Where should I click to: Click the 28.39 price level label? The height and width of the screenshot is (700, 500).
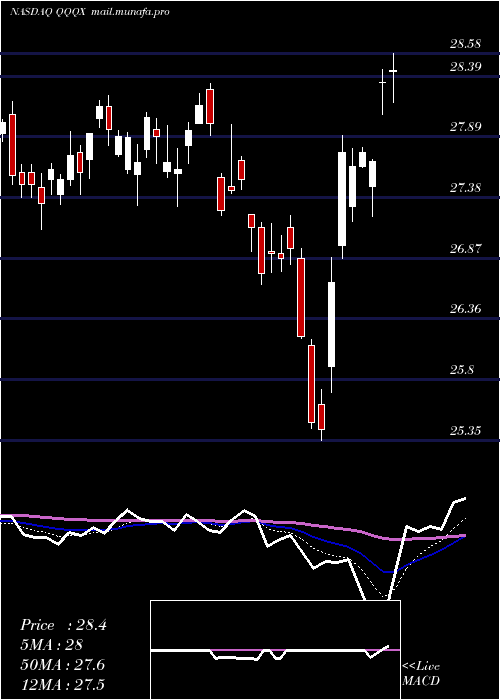466,67
